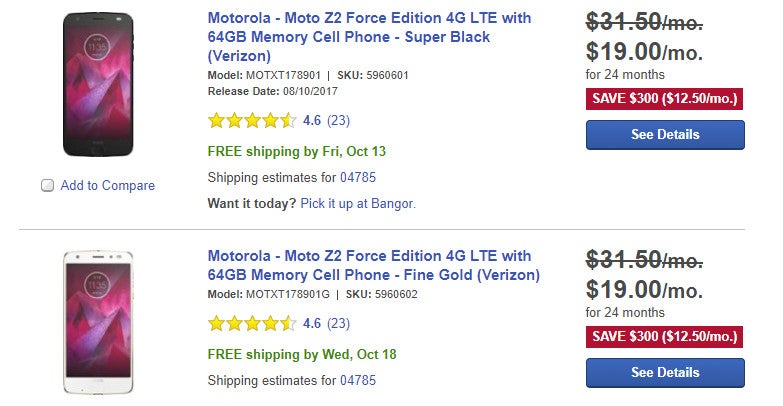Click the star rating for Super Black phone
Viewport: 783px width, 406px height.
251,121
